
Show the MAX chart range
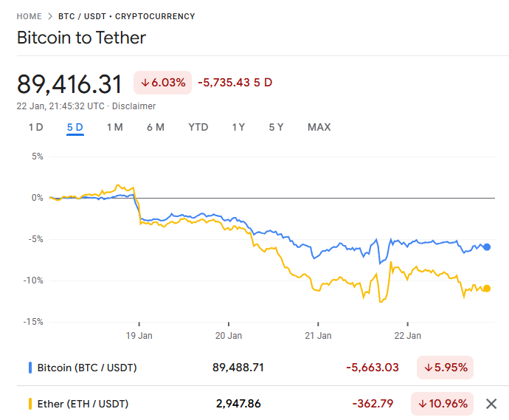pos(319,127)
